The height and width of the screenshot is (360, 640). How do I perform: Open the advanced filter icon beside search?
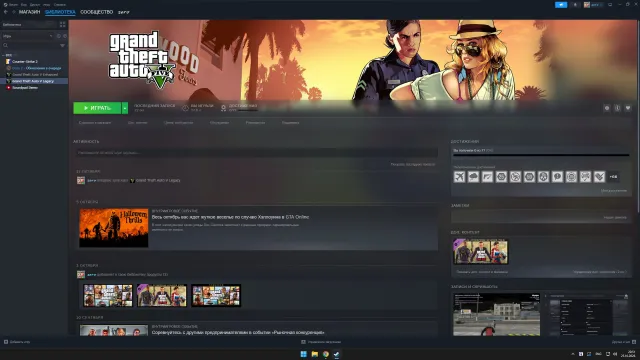62,45
